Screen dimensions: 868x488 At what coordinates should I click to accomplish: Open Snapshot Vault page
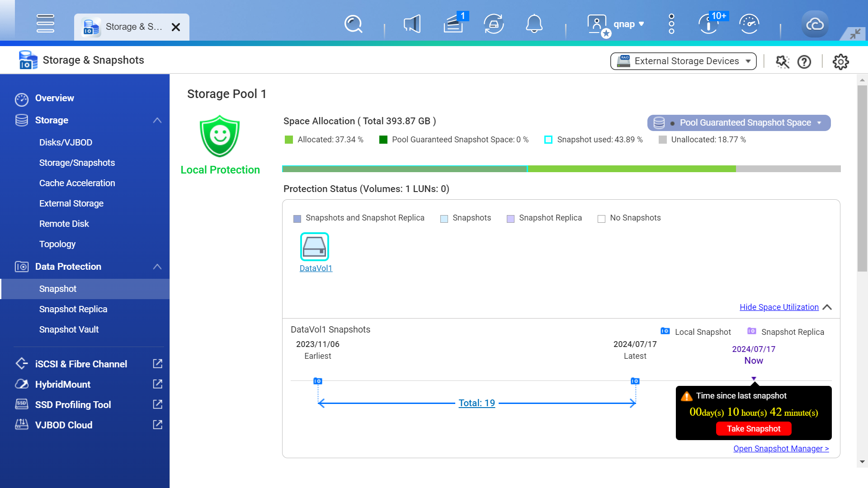pos(69,329)
